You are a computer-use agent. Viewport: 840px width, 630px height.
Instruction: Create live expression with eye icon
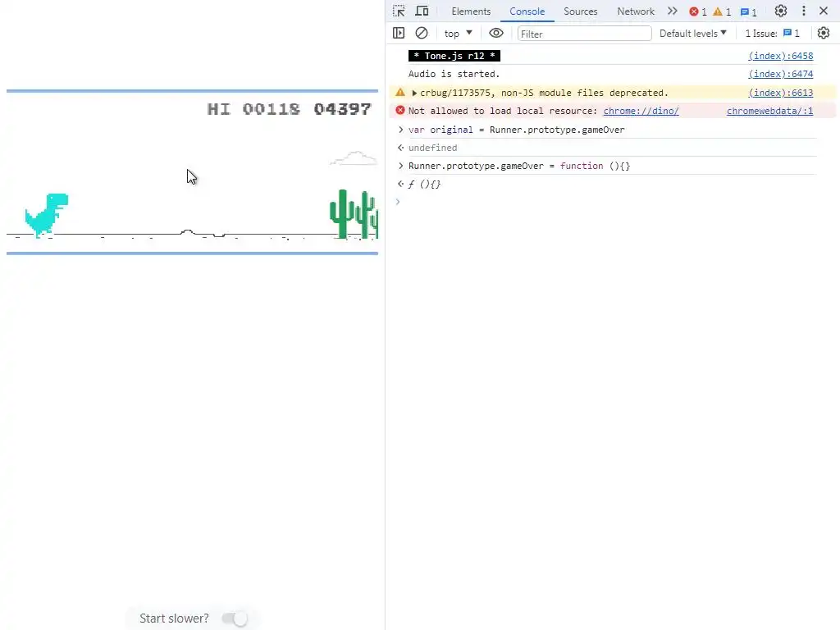(x=496, y=33)
